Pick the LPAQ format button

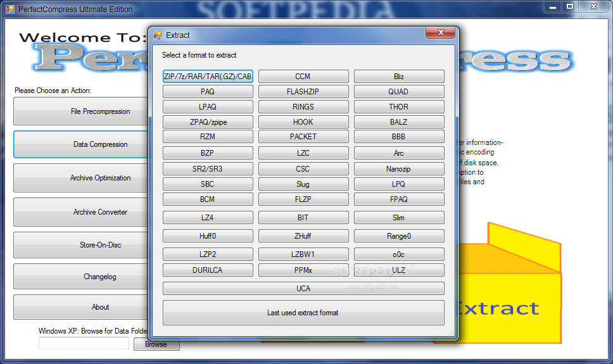[208, 107]
